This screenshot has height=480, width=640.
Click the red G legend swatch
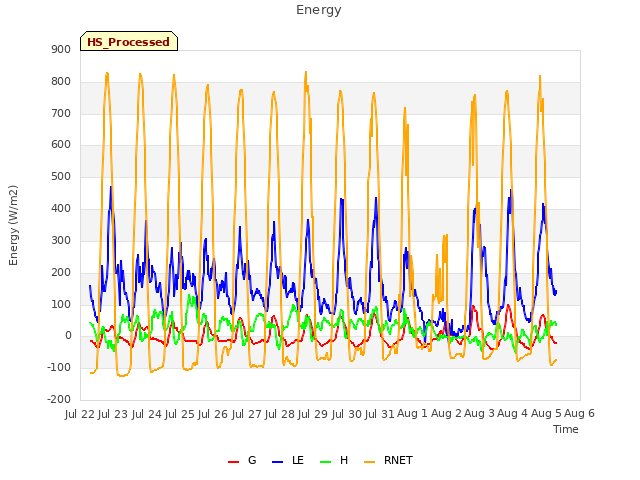click(233, 462)
